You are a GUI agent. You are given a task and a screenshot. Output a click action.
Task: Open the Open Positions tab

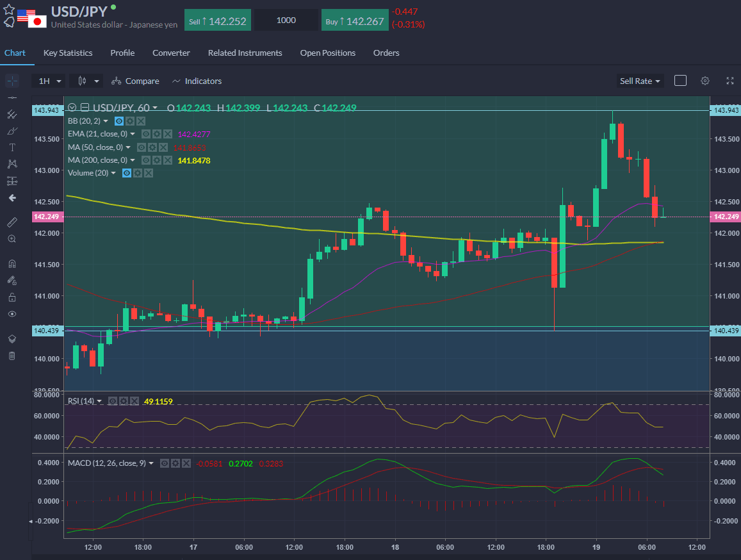(327, 53)
